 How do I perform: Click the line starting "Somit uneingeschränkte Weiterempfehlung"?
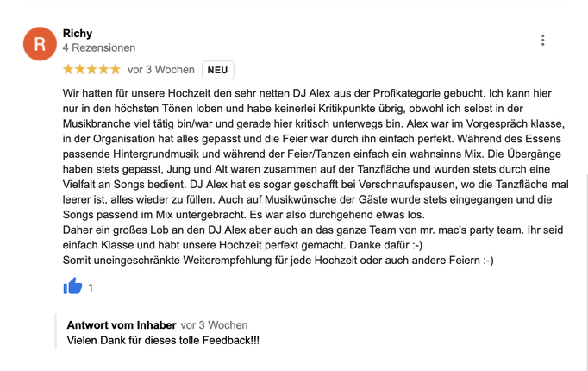pos(278,261)
